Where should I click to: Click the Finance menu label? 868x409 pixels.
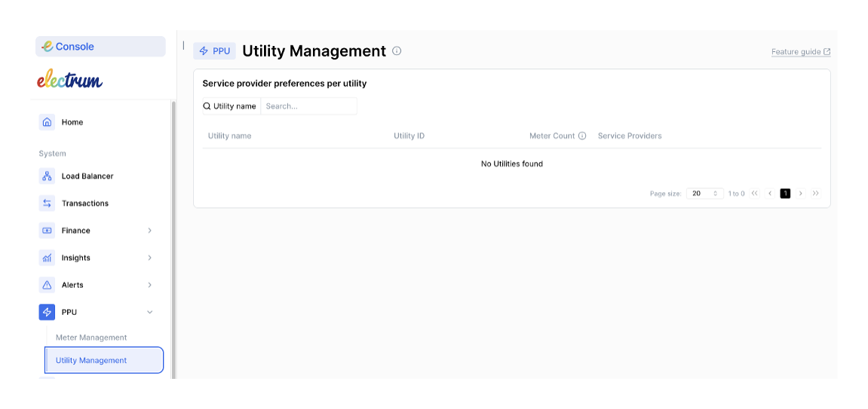(x=76, y=230)
